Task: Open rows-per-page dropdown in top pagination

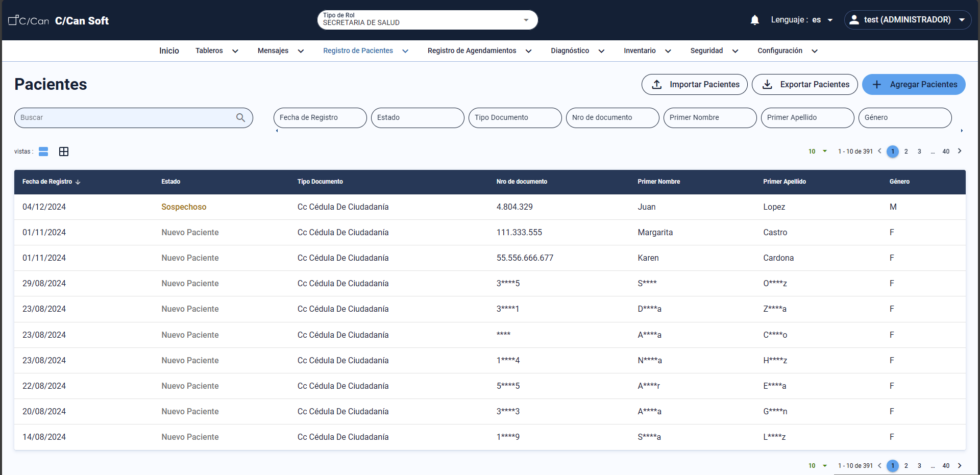Action: [x=818, y=152]
